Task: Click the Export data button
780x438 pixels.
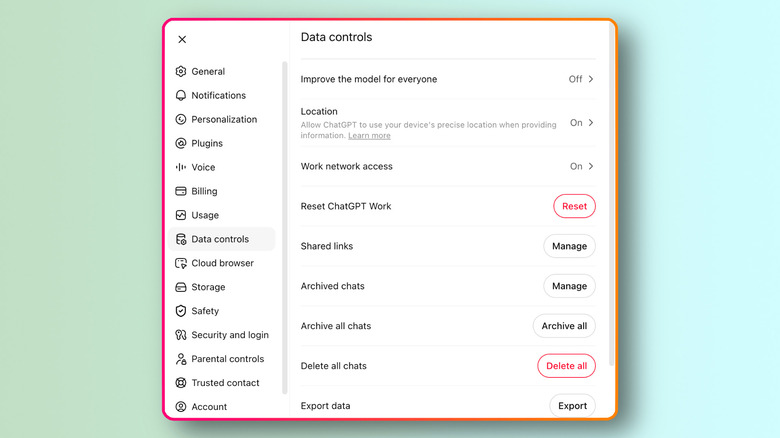Action: pyautogui.click(x=573, y=406)
